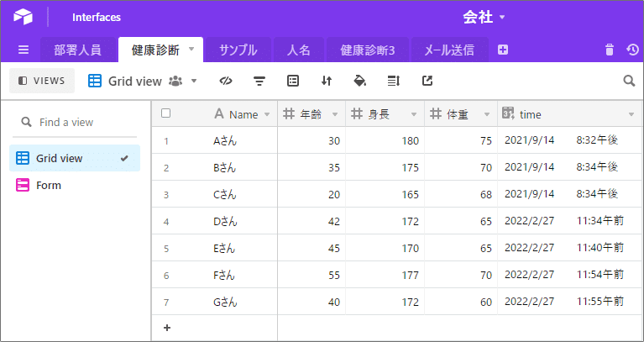The width and height of the screenshot is (644, 342).
Task: Add a new table with plus icon
Action: [x=503, y=50]
